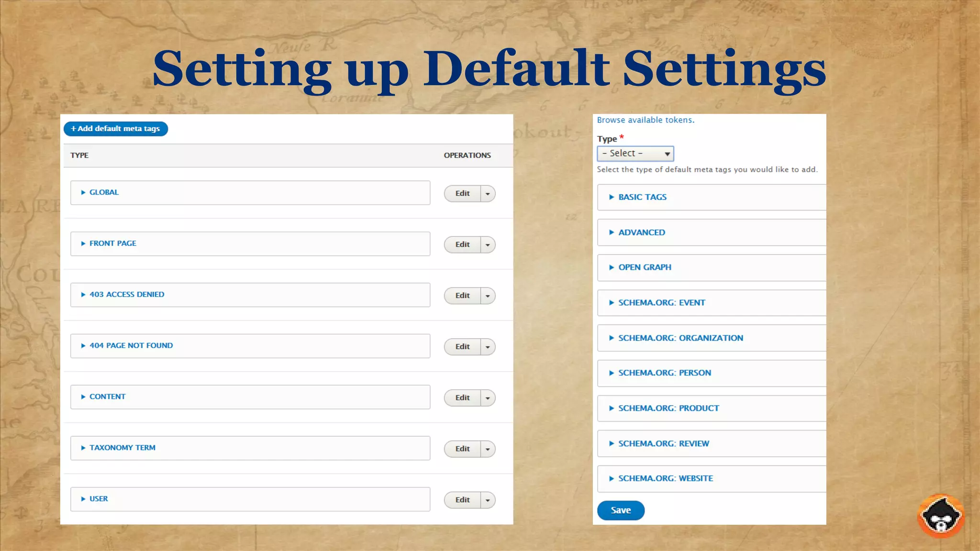Edit the CONTENT defaults

462,398
